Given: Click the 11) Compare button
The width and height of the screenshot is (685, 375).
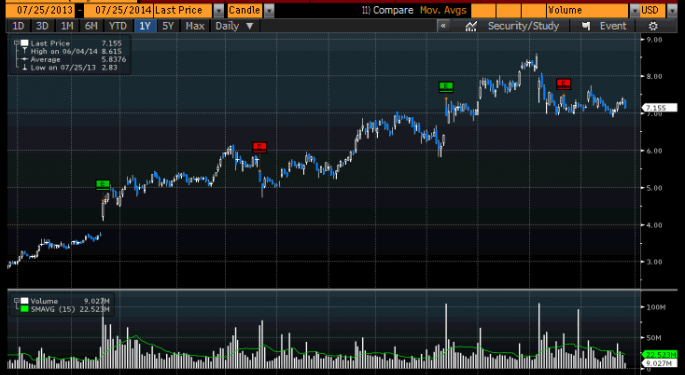Looking at the screenshot, I should pos(387,10).
